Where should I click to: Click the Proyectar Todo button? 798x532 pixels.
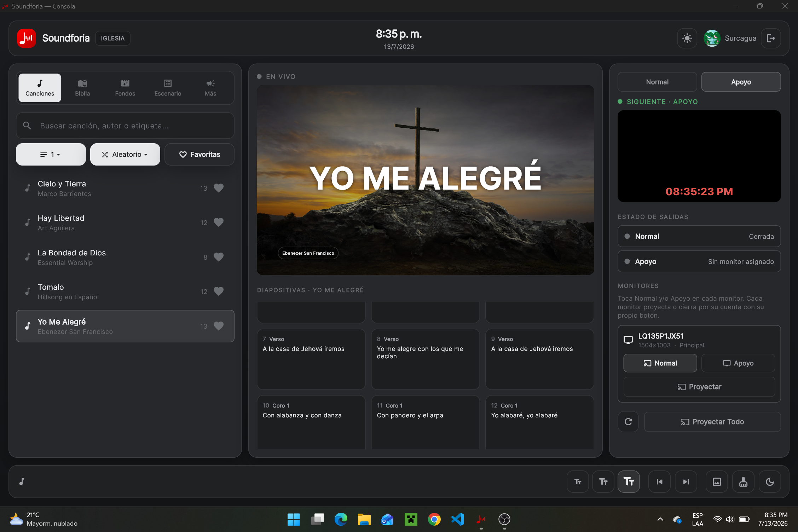pos(712,422)
